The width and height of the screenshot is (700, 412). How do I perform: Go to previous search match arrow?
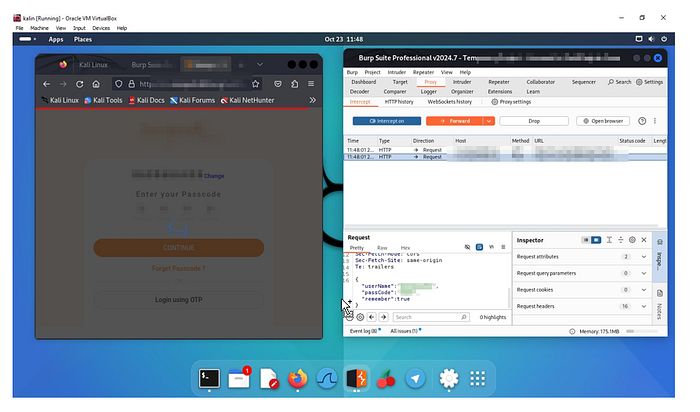pyautogui.click(x=371, y=317)
